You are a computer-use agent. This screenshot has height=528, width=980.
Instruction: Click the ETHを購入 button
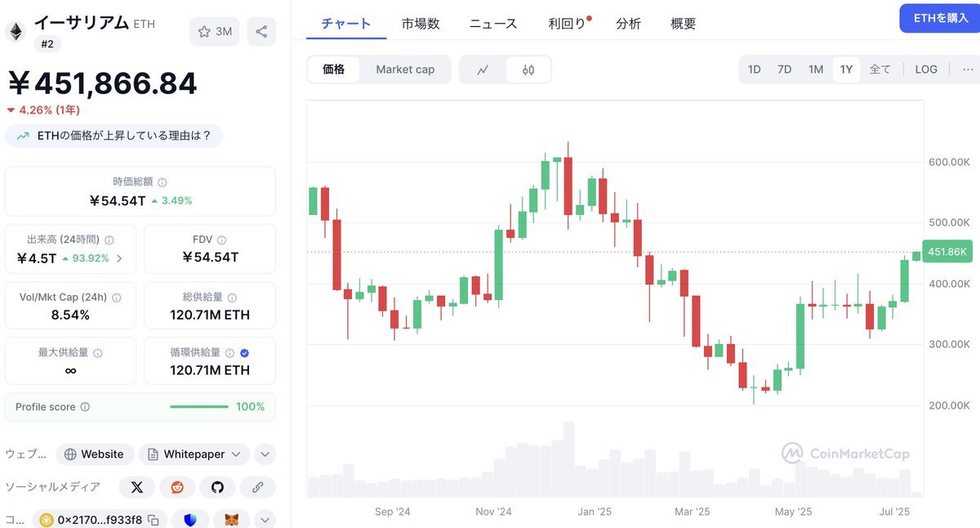click(x=940, y=18)
